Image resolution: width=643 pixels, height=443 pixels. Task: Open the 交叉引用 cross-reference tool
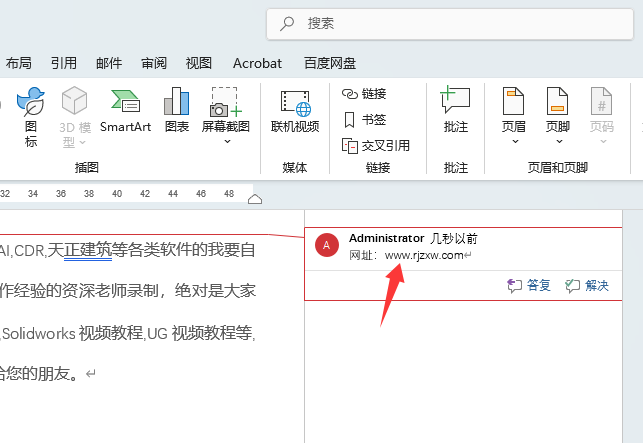click(376, 146)
